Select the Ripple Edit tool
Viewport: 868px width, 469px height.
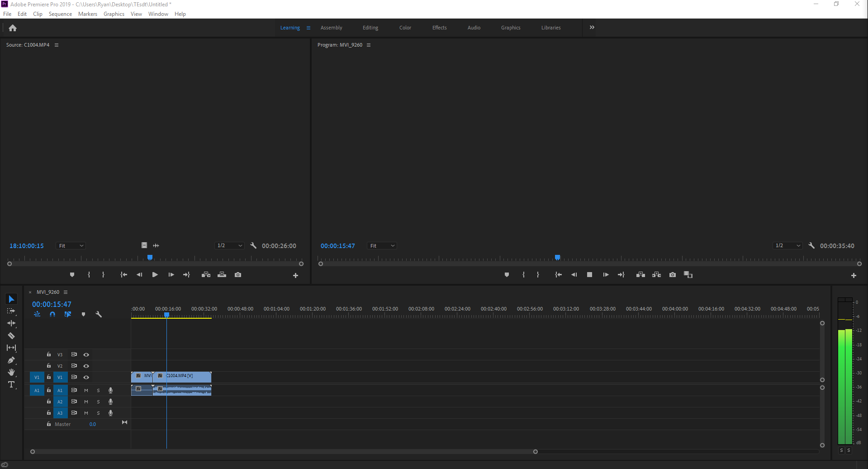pyautogui.click(x=11, y=323)
